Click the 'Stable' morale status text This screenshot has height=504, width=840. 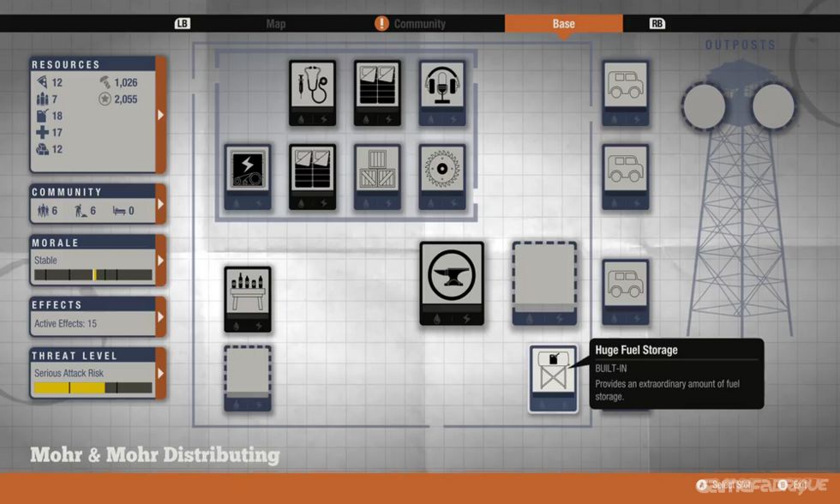45,261
